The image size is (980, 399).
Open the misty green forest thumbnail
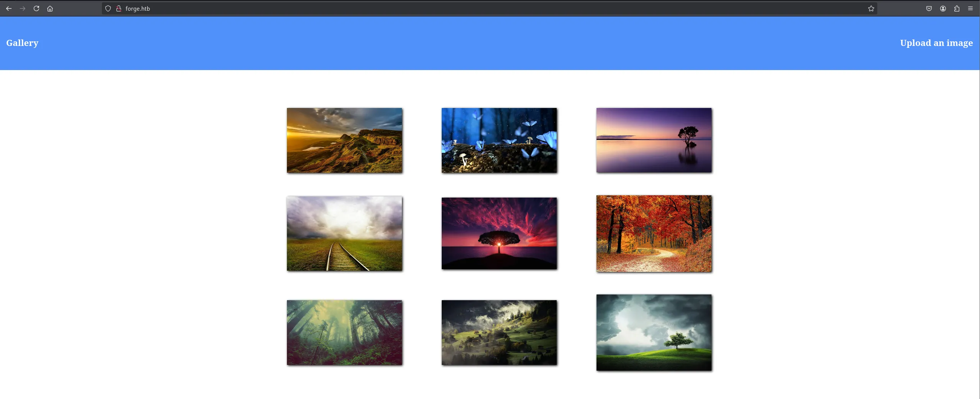pyautogui.click(x=344, y=332)
